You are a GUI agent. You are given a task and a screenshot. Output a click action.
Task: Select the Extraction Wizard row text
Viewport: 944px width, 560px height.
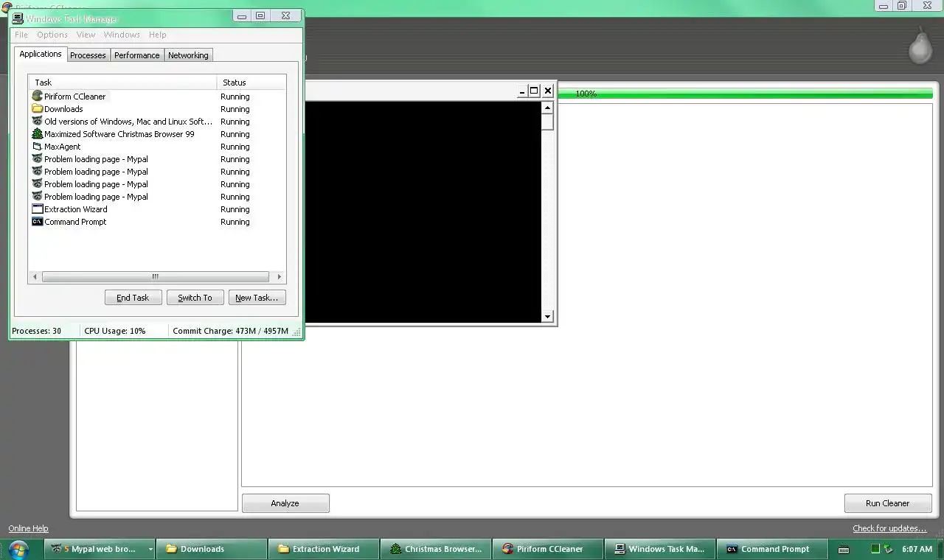[75, 209]
